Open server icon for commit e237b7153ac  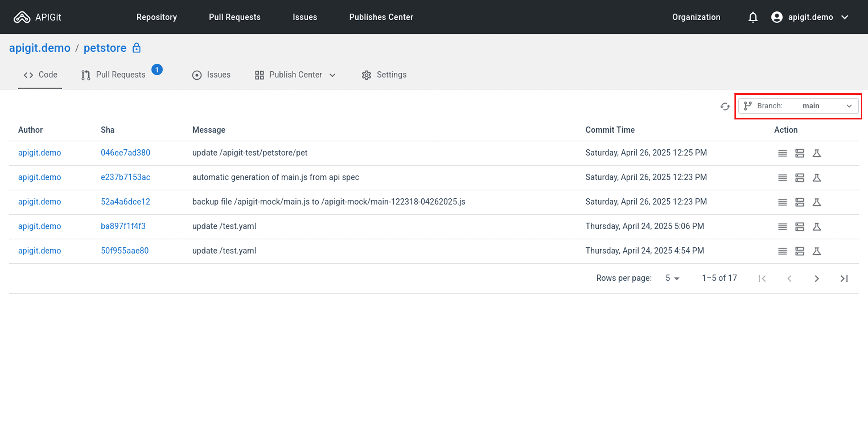click(800, 178)
